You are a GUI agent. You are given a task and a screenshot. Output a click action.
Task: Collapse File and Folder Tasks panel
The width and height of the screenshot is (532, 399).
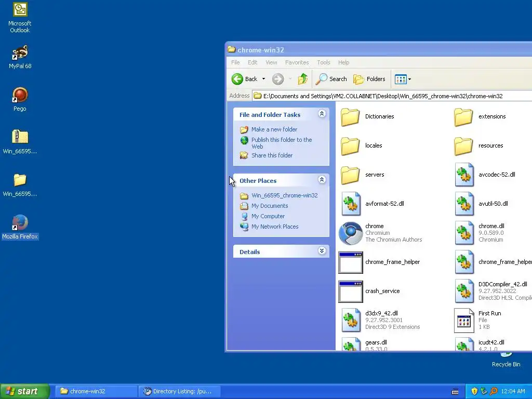pos(322,114)
